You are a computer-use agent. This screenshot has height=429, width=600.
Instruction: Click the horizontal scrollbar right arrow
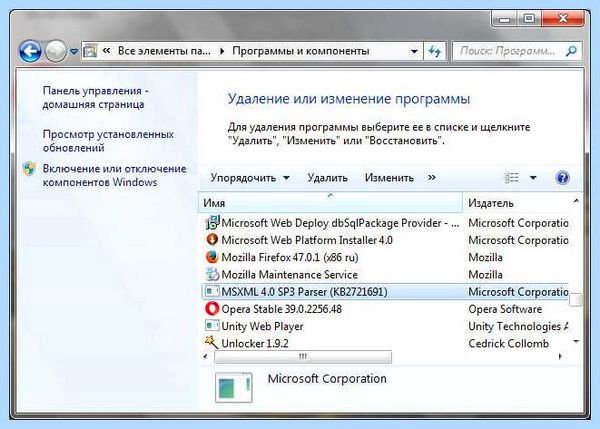point(560,357)
